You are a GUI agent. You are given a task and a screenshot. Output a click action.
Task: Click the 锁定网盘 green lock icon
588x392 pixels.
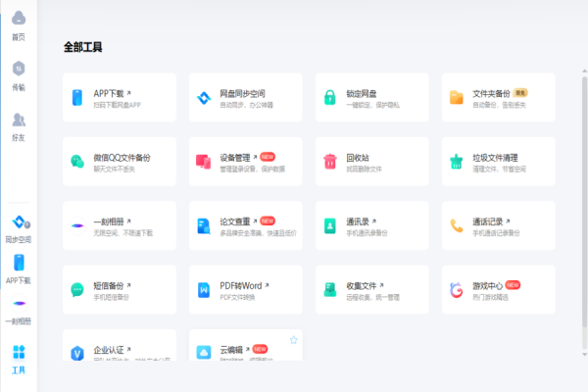(330, 97)
